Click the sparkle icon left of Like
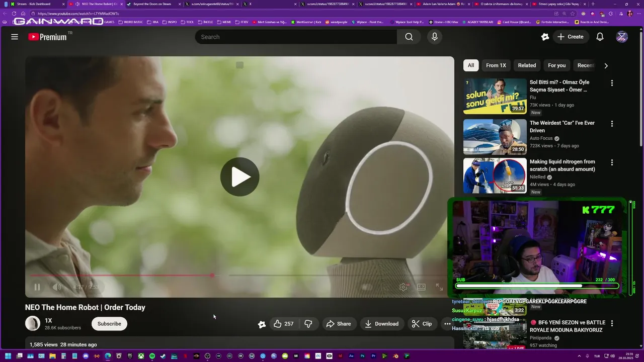This screenshot has width=644, height=362. coord(262,324)
